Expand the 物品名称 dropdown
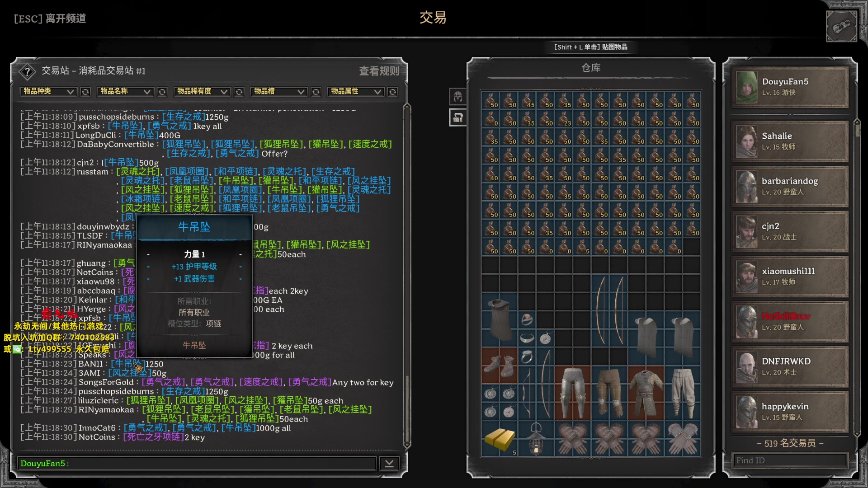This screenshot has height=488, width=868. tap(125, 92)
